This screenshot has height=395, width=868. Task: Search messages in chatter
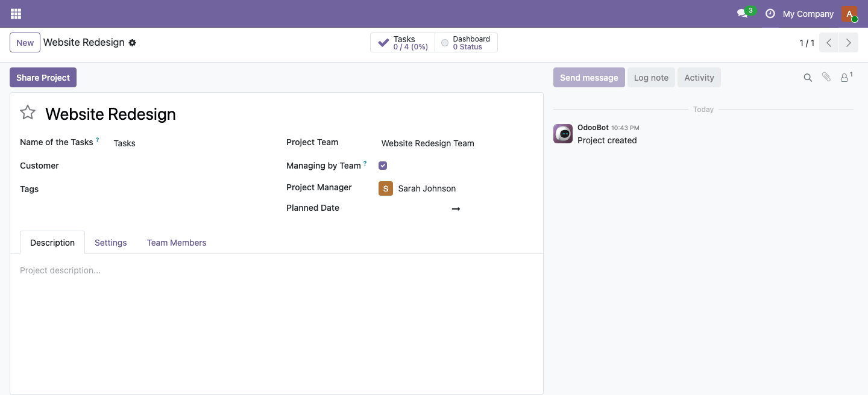coord(808,78)
